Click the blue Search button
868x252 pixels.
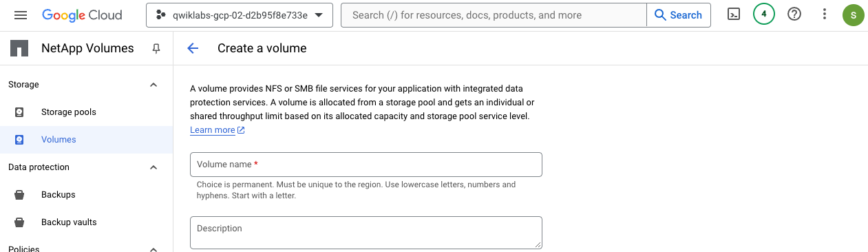[x=678, y=15]
